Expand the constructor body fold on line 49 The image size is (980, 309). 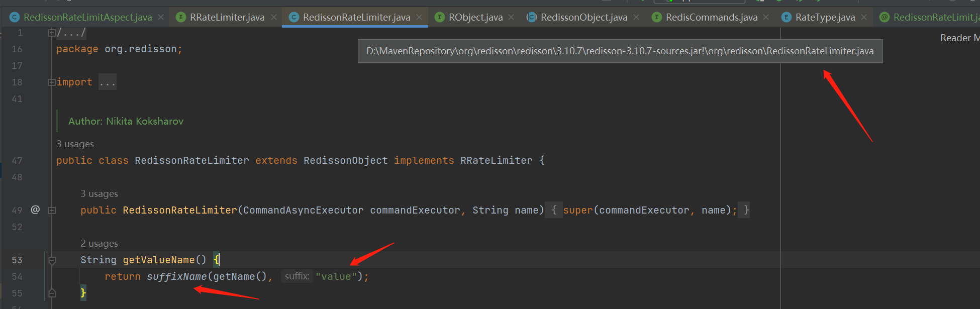[52, 210]
